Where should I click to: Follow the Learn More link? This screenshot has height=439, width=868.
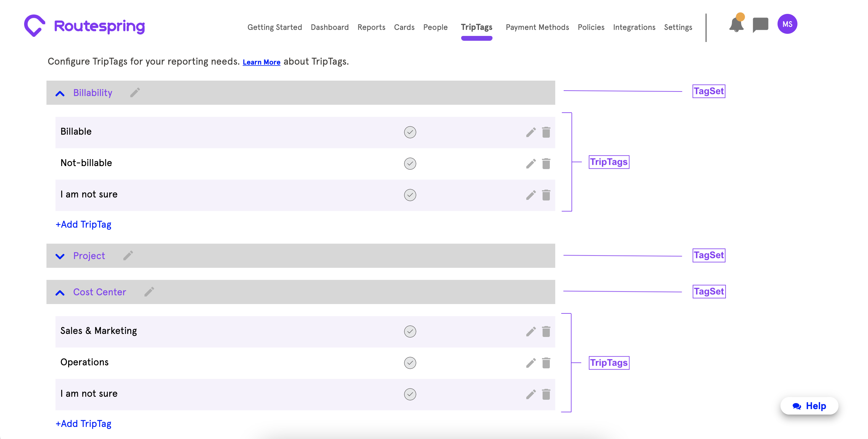pos(261,62)
